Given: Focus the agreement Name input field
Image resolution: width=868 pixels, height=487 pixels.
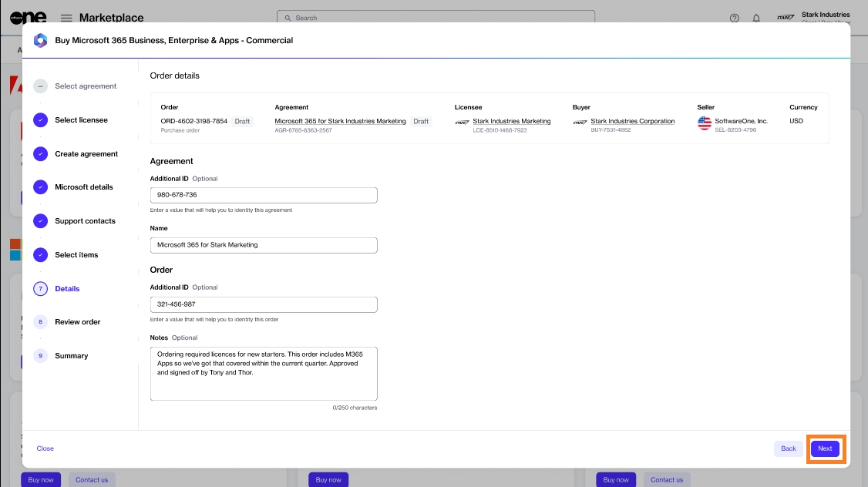Looking at the screenshot, I should (264, 245).
